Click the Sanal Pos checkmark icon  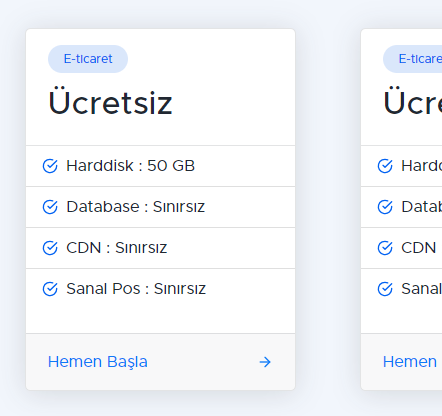click(50, 289)
